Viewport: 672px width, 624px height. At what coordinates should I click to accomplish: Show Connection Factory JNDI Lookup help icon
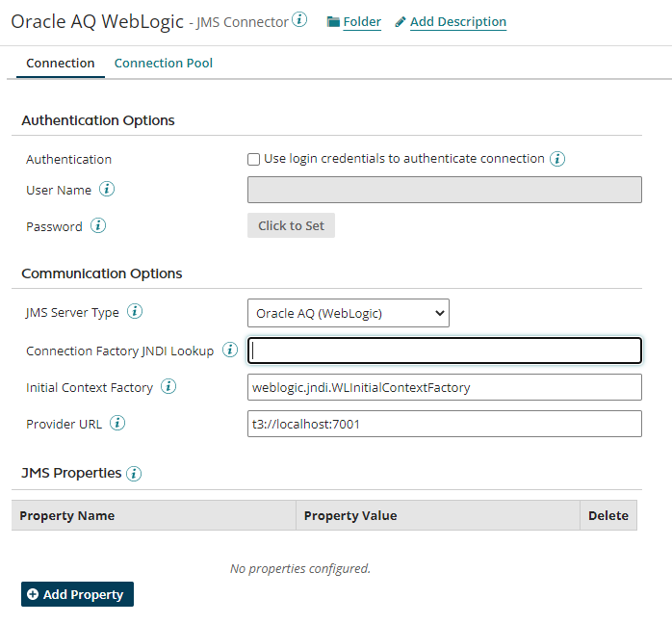point(230,351)
